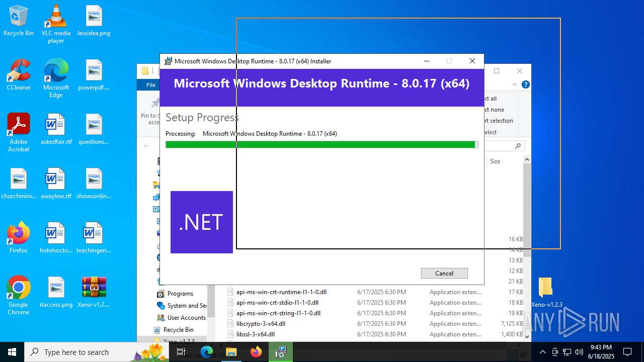The width and height of the screenshot is (644, 362).
Task: Switch to the installer taskbar icon
Action: (281, 352)
